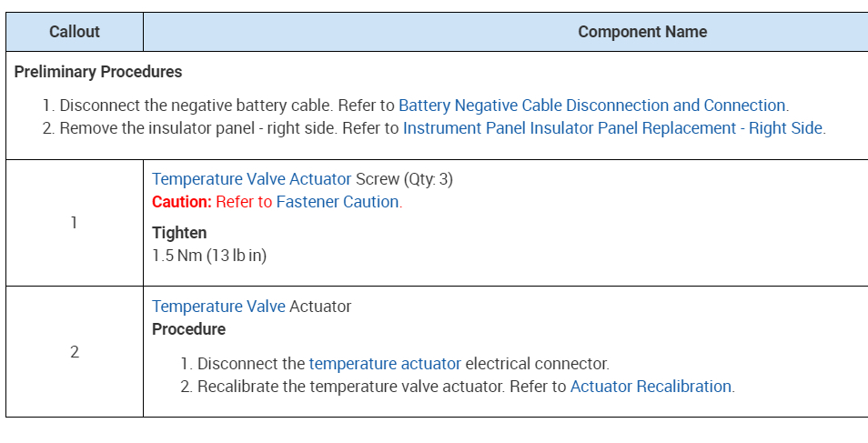Click the Screw (Qty: 3) text
The height and width of the screenshot is (443, 868).
pos(404,179)
